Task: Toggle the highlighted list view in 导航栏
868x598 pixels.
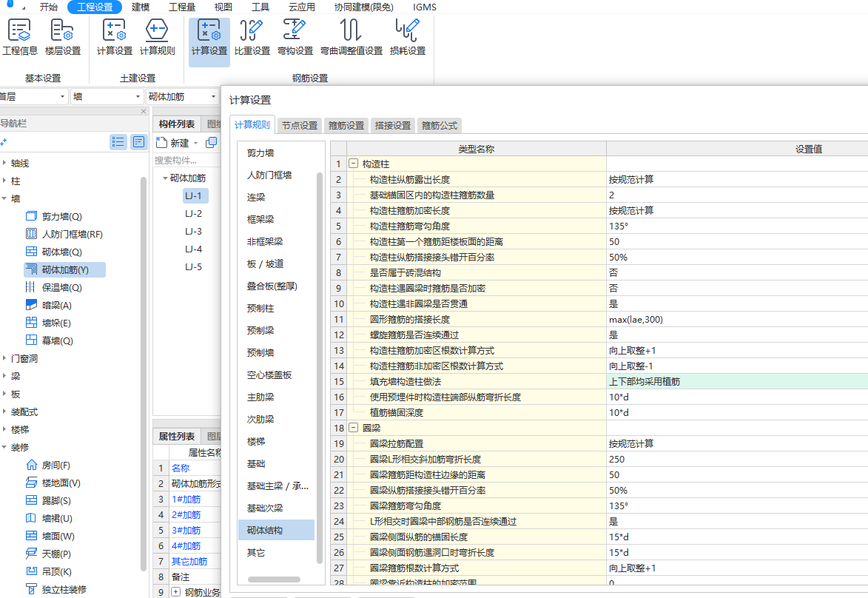Action: [118, 142]
